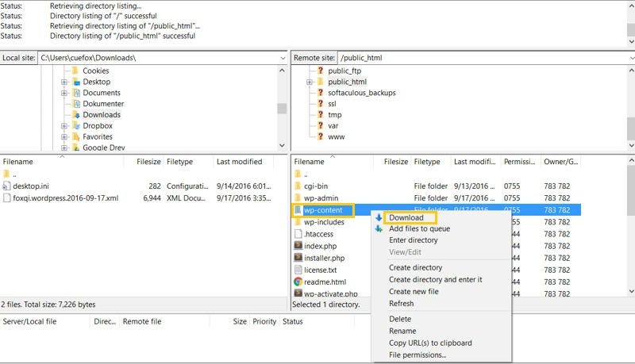Click the Remote site path input field
The width and height of the screenshot is (635, 364).
point(483,58)
